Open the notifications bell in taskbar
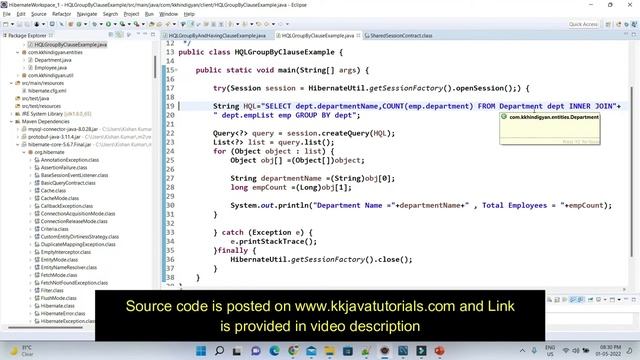Viewport: 640px width, 360px height. (630, 351)
